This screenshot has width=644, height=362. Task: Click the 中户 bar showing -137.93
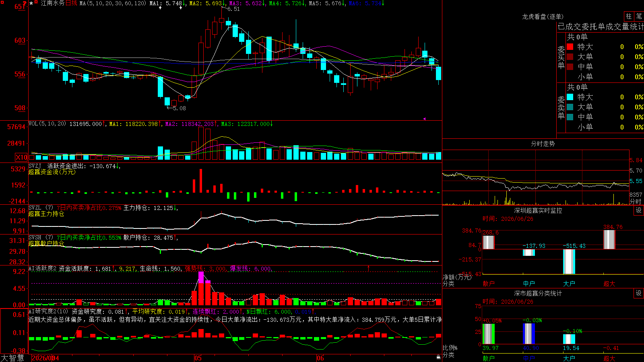(528, 253)
